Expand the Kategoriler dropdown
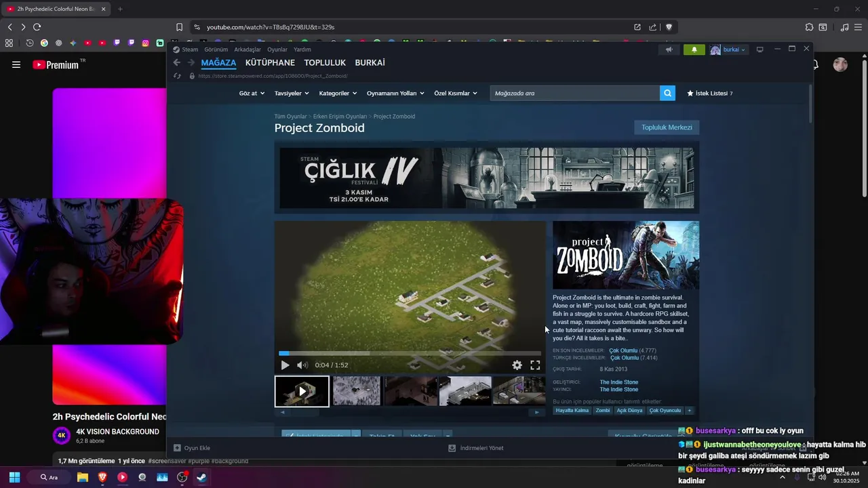Image resolution: width=868 pixels, height=488 pixels. 337,93
